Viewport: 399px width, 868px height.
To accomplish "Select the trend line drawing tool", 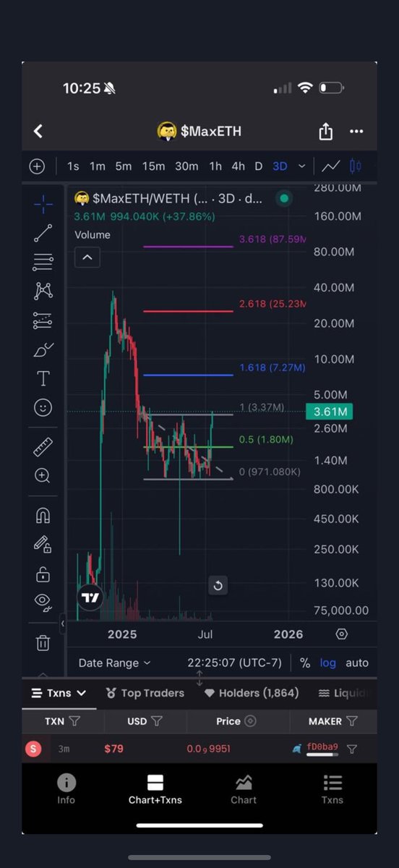I will 43,233.
